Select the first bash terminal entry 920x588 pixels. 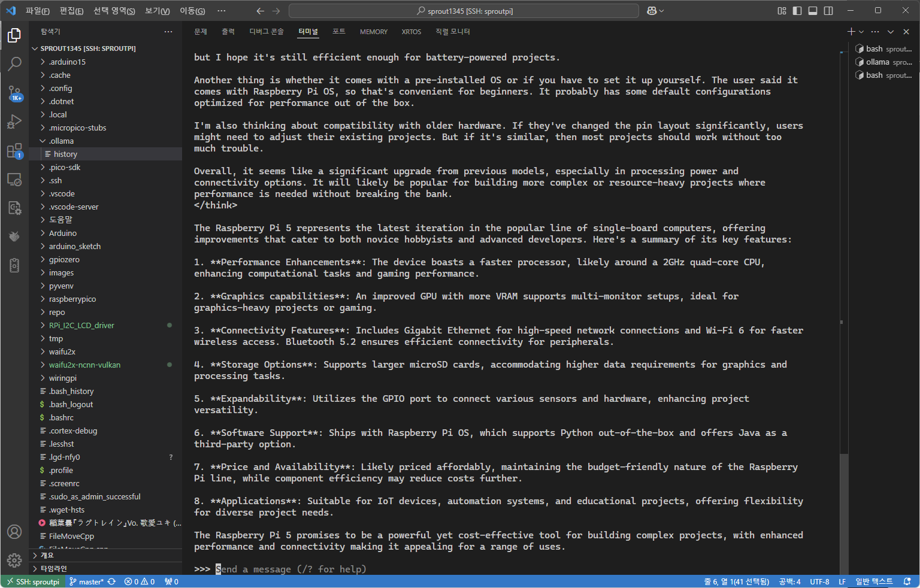pyautogui.click(x=883, y=49)
